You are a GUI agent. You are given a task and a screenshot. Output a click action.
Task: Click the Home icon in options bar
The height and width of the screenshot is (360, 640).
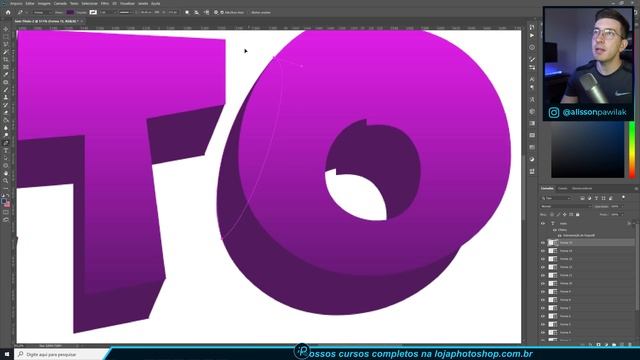[8, 12]
